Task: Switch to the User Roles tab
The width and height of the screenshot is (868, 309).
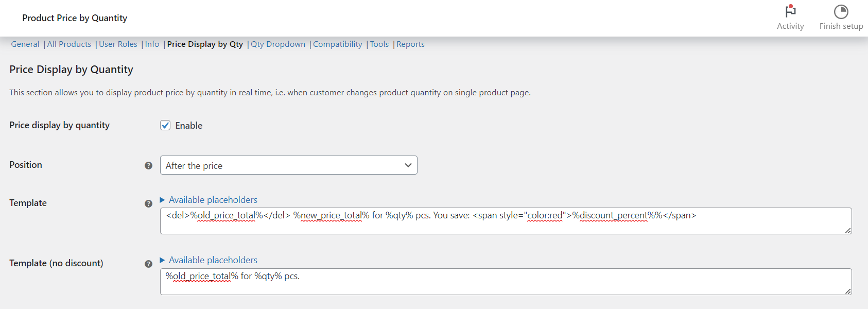Action: tap(118, 44)
